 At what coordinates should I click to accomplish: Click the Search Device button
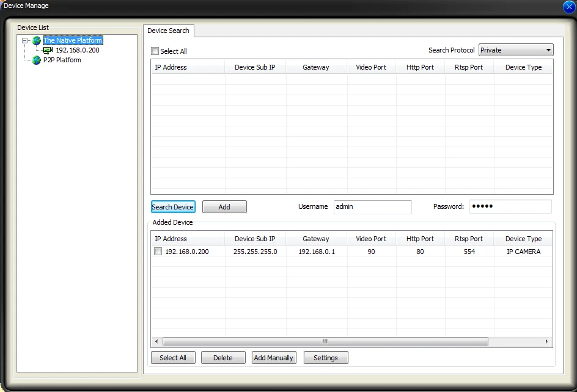(x=172, y=206)
